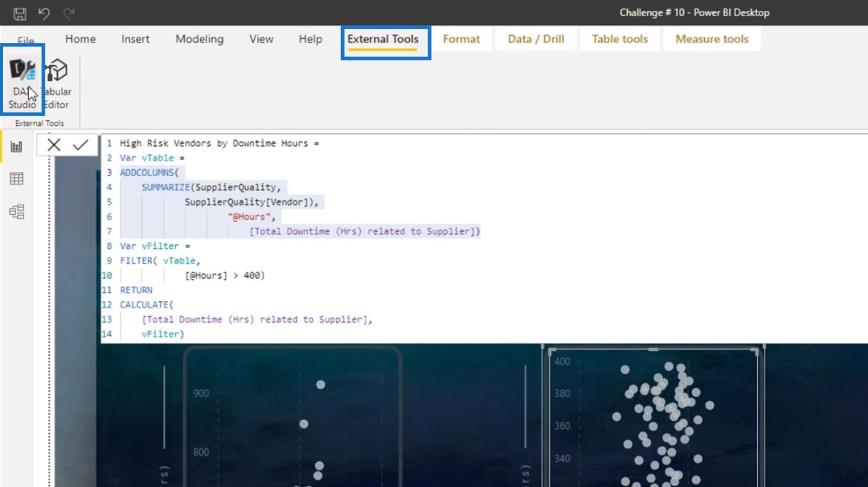
Task: Open the Data / Drill tab
Action: point(536,39)
